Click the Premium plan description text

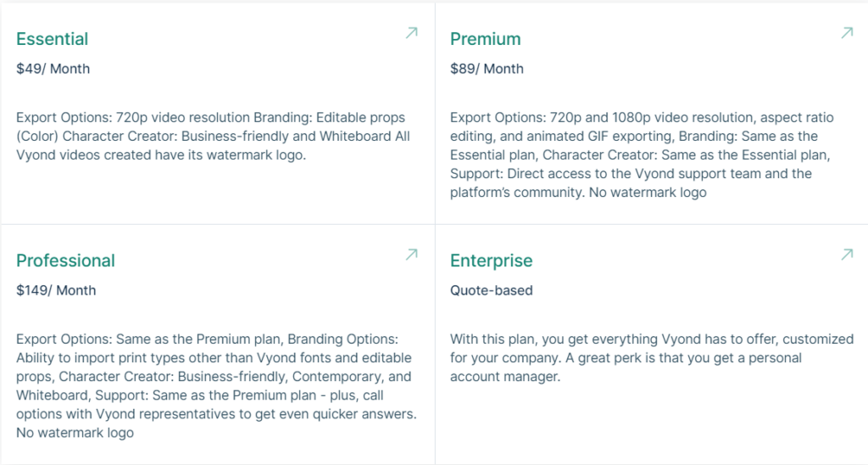click(636, 154)
